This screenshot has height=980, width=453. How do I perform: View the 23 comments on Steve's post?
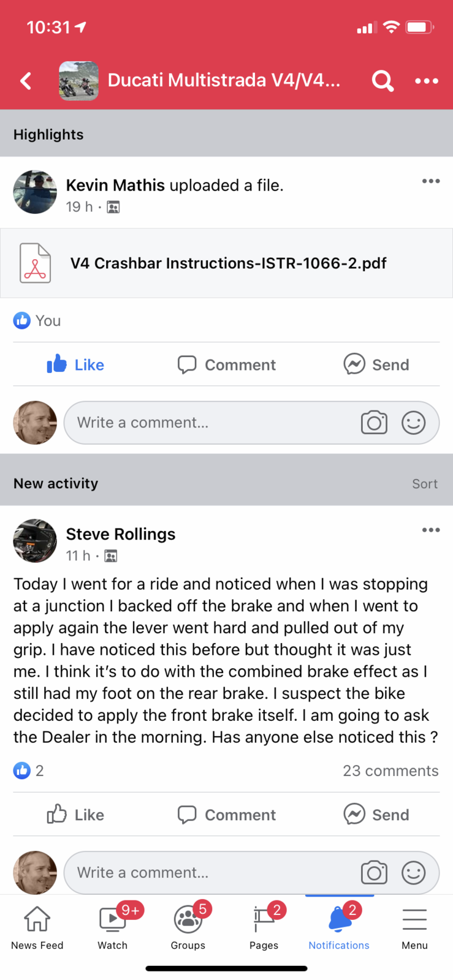[390, 771]
